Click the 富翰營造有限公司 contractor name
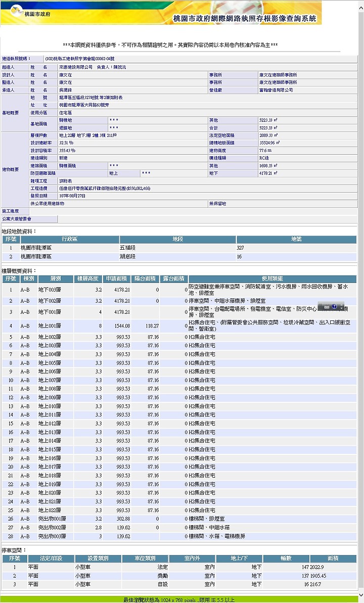 (276, 90)
